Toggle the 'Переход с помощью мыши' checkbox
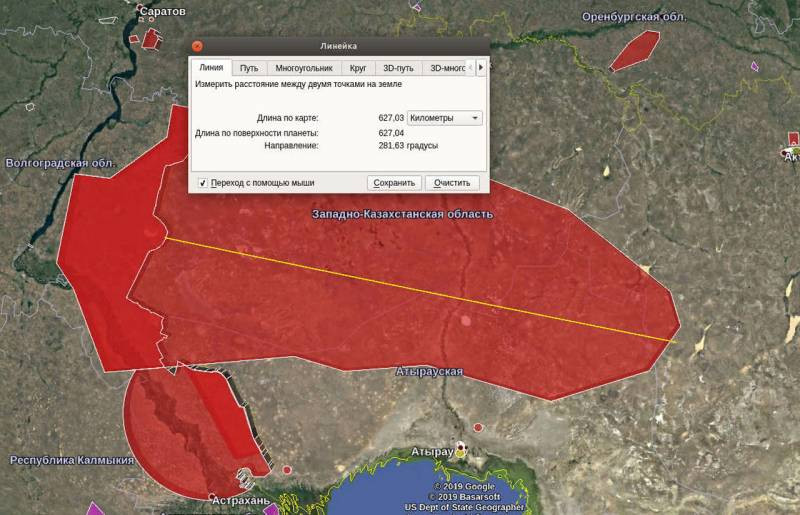The width and height of the screenshot is (800, 515). (x=203, y=183)
